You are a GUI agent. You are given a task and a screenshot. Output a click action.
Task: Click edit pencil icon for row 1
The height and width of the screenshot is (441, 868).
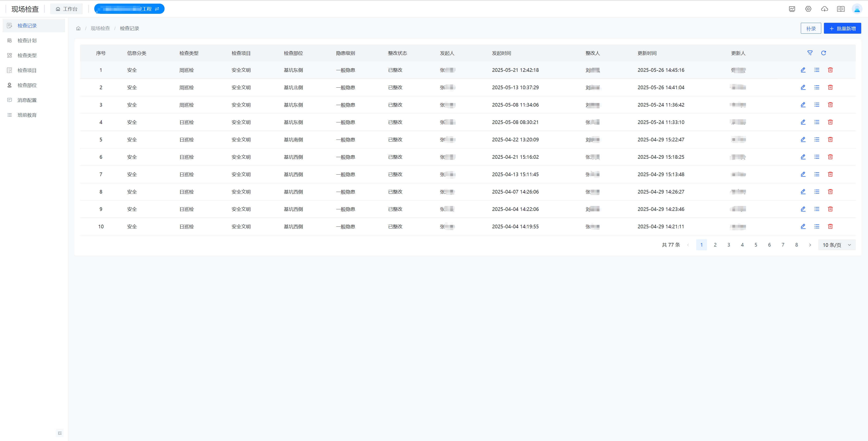pyautogui.click(x=803, y=70)
